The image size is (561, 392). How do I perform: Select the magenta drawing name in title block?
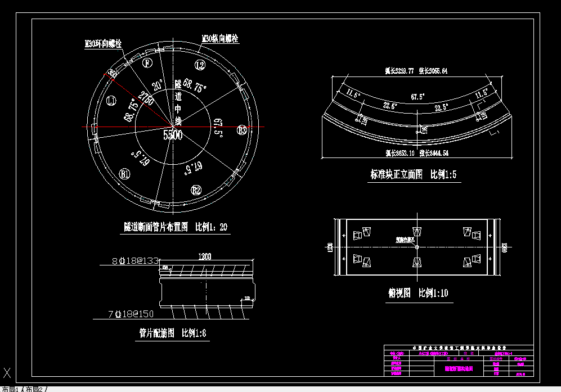(459, 368)
